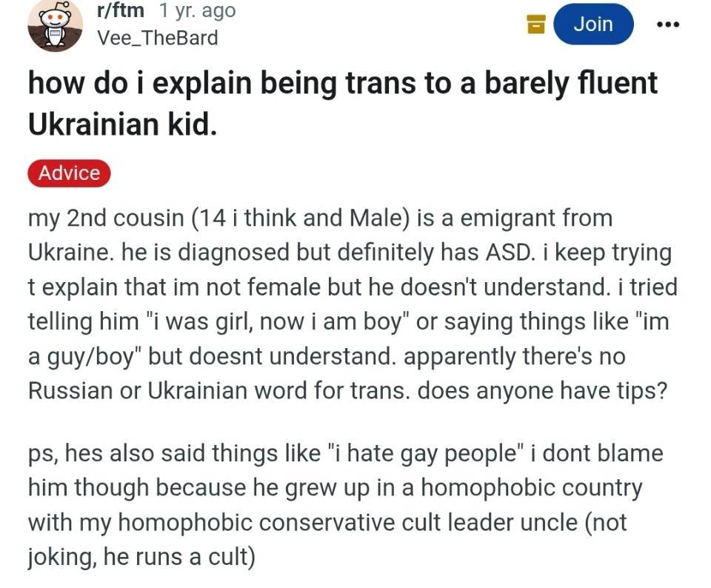Click 'Ukrainian kid.' in the title

click(x=122, y=124)
